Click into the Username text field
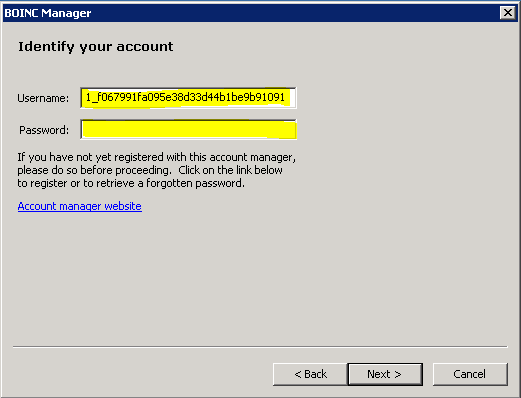521x398 pixels. 188,98
